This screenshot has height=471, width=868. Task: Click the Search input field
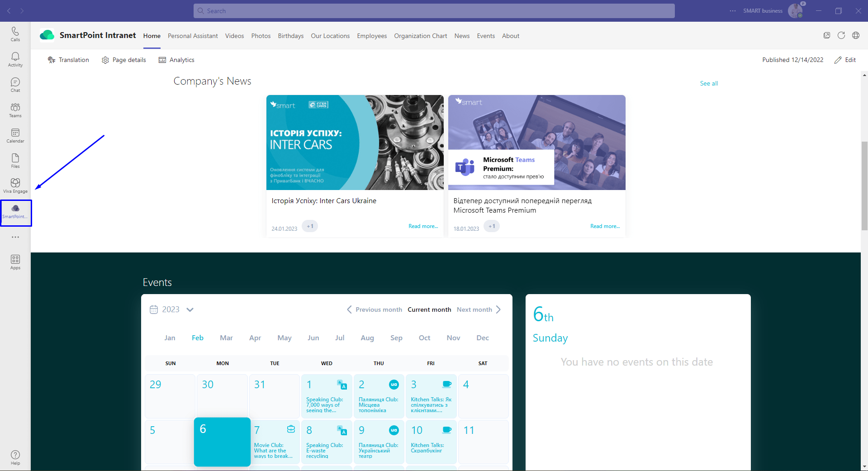pyautogui.click(x=434, y=11)
